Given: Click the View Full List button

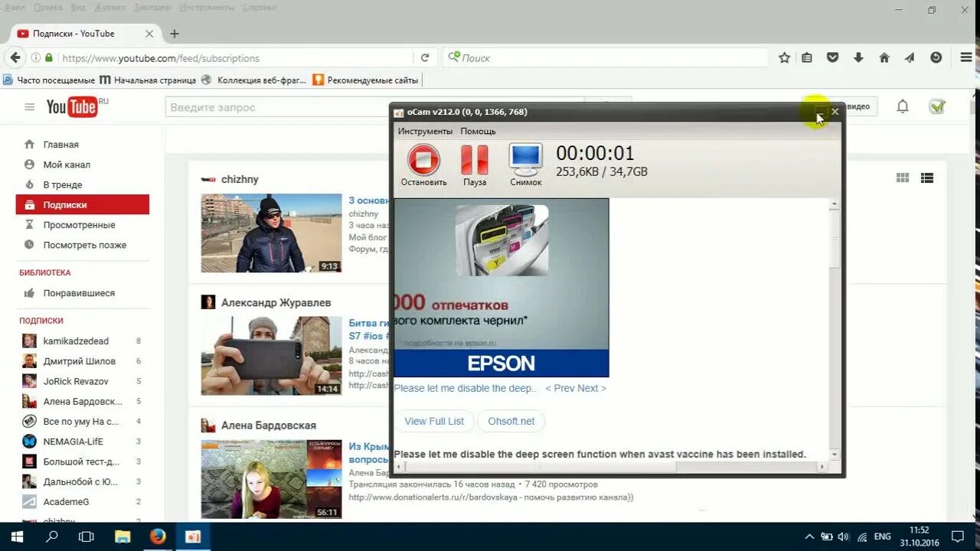Looking at the screenshot, I should [434, 421].
